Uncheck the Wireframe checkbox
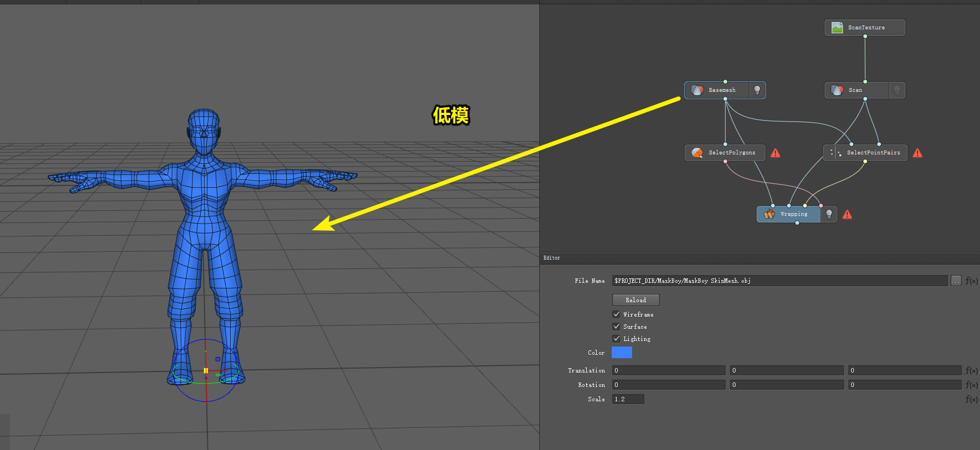This screenshot has height=450, width=980. click(x=616, y=314)
